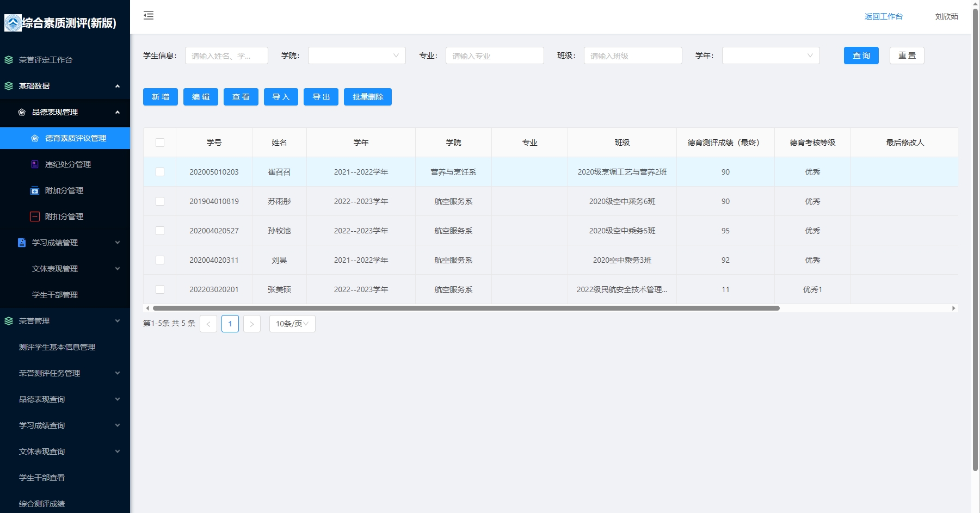980x513 pixels.
Task: Focus the 学生信息 search input
Action: (226, 55)
